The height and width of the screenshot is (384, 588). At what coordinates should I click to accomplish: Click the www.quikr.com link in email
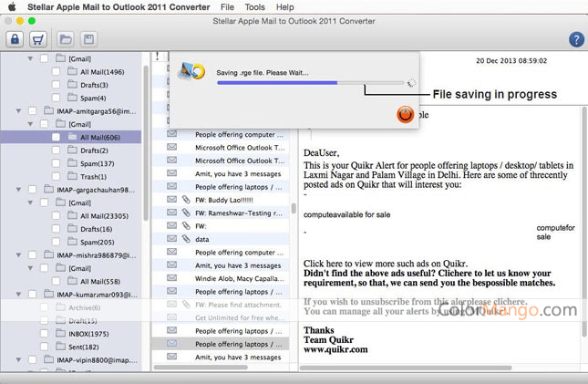335,349
